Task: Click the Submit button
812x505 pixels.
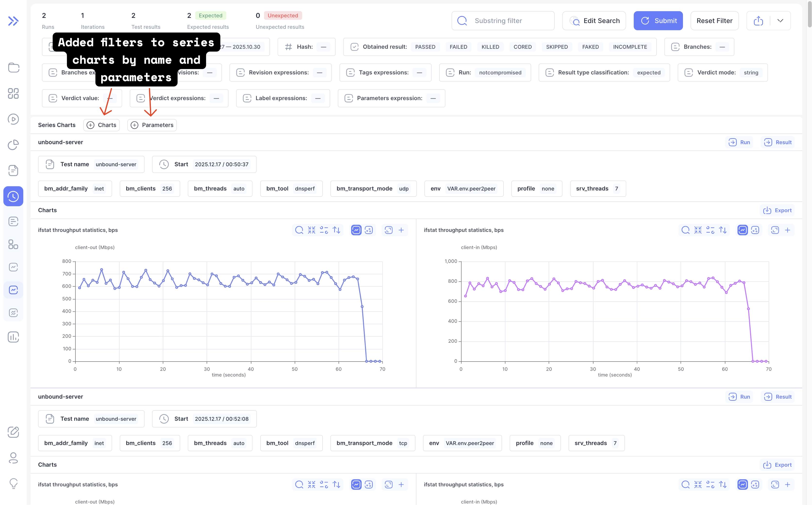Action: [658, 20]
